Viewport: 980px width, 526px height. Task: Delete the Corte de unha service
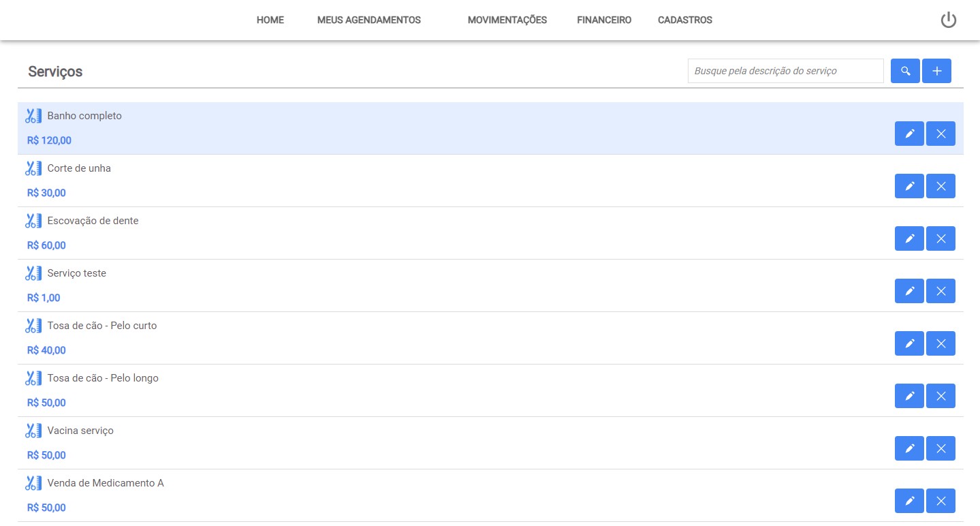pyautogui.click(x=941, y=186)
